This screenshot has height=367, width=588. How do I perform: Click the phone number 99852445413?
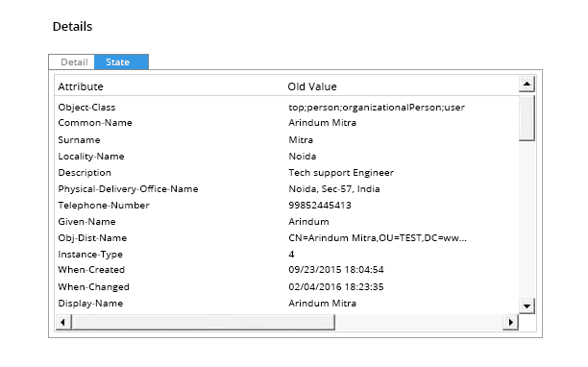click(320, 206)
